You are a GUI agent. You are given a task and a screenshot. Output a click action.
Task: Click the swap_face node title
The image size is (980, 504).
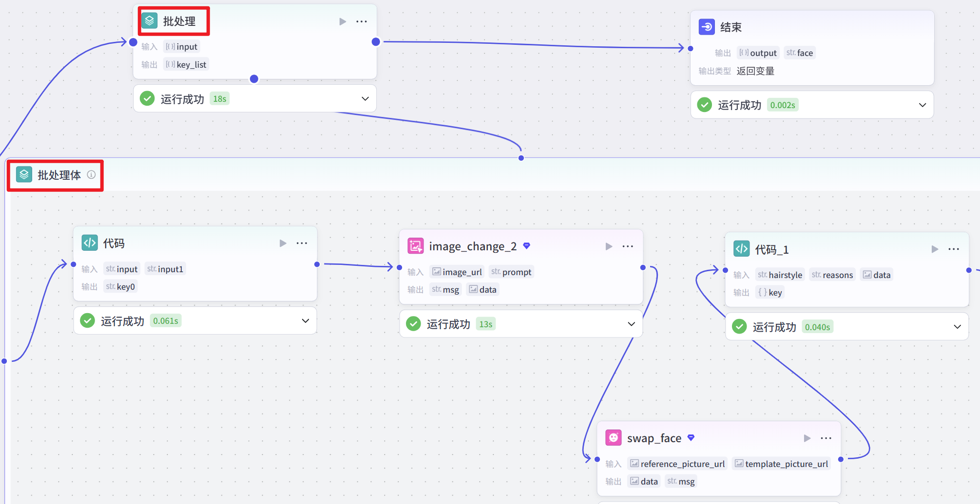click(654, 438)
